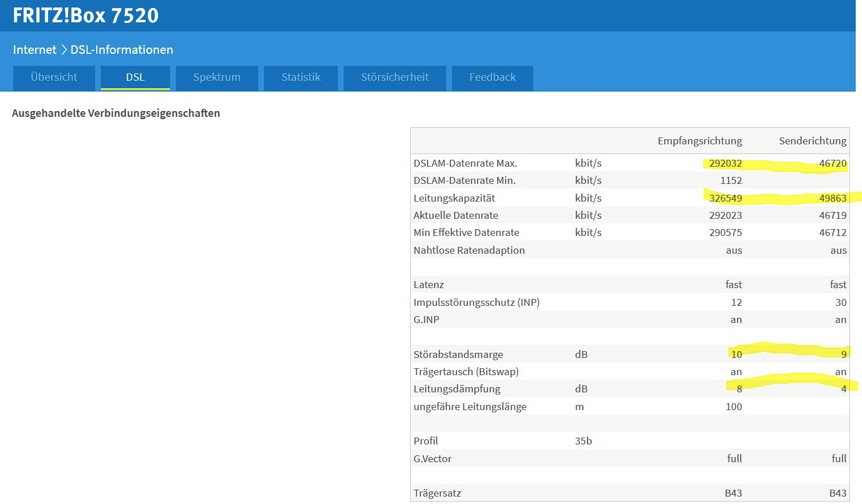862x504 pixels.
Task: Click the Internet breadcrumb link
Action: 34,50
